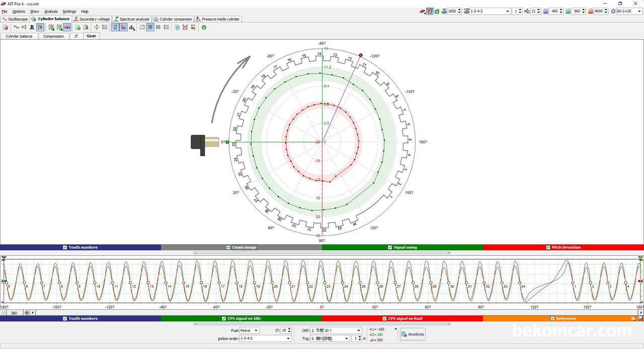The image size is (644, 349).
Task: Open the Spectrum analyser tab
Action: [x=132, y=19]
